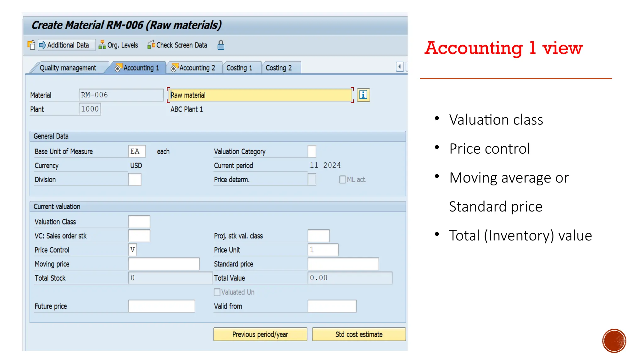Click the Standard price input field
Viewport: 644px width, 362px height.
(x=343, y=264)
